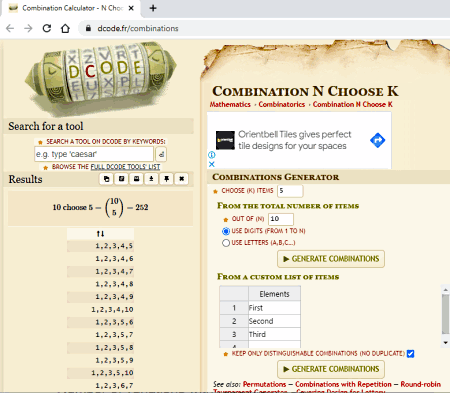Viewport: 450px width, 393px height.
Task: Focus the dCode tool search box
Action: tap(94, 154)
